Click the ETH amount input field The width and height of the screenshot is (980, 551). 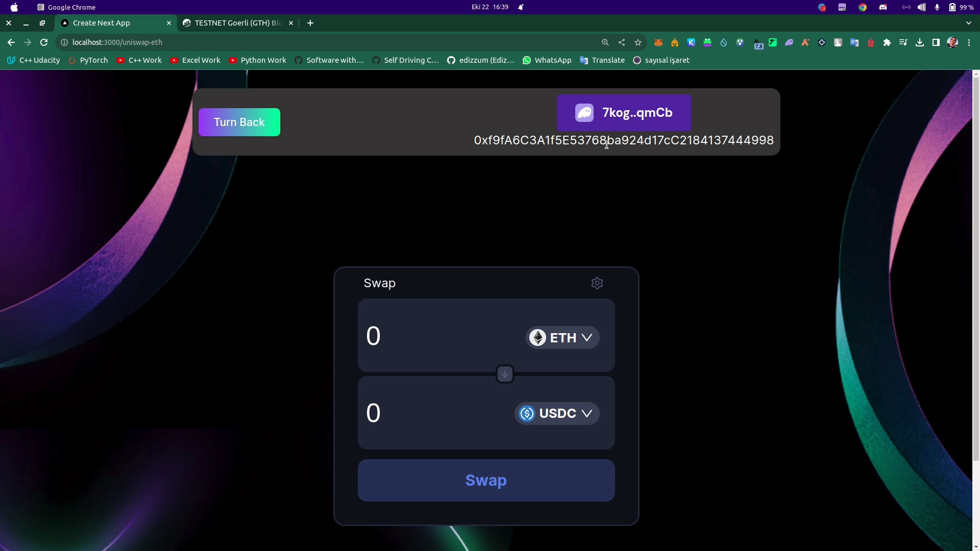point(439,336)
